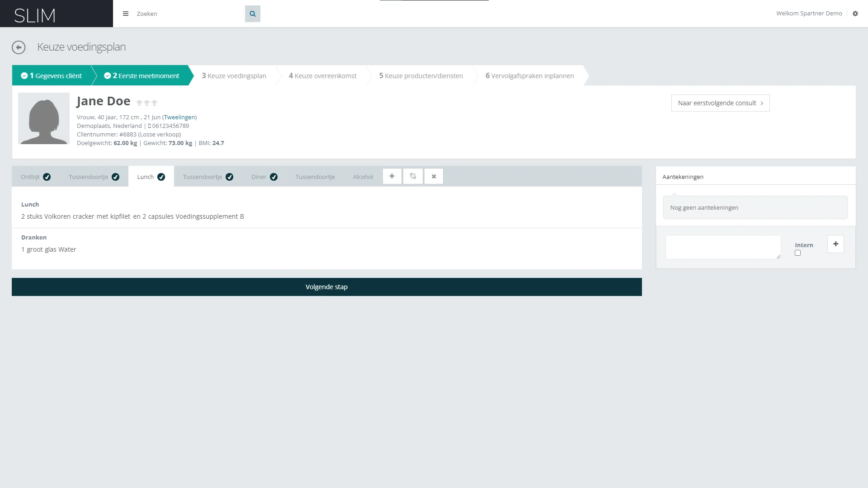
Task: Click Jane Doe's trophy rating icons
Action: [x=147, y=103]
